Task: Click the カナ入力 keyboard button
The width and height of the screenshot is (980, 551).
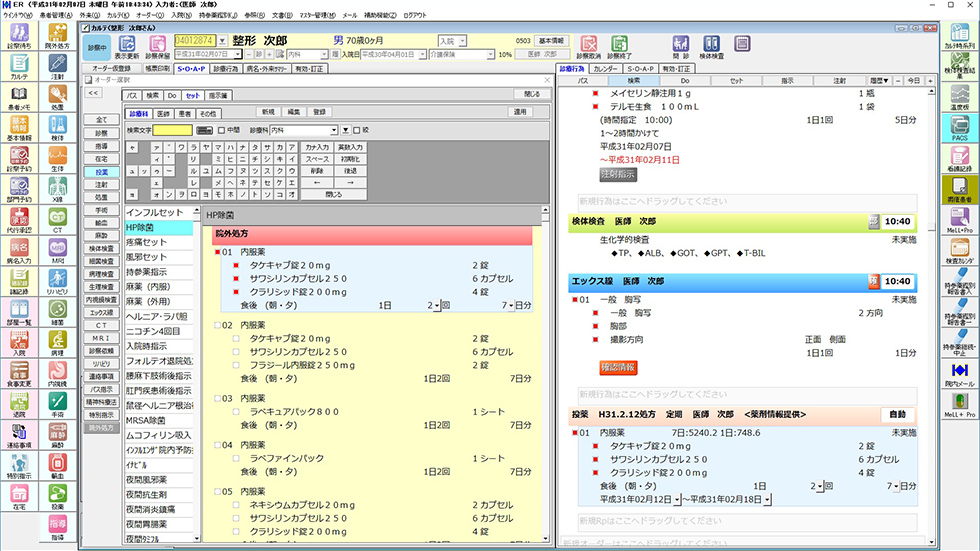Action: click(x=317, y=147)
